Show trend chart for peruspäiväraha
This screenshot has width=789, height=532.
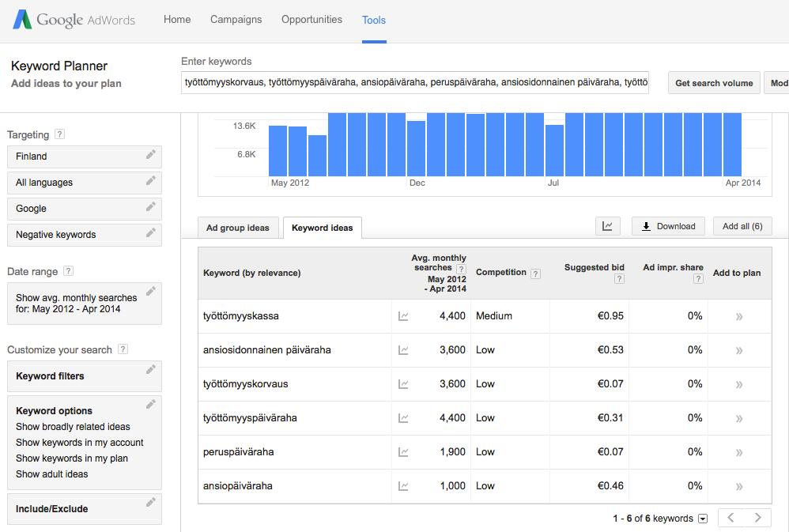[403, 452]
